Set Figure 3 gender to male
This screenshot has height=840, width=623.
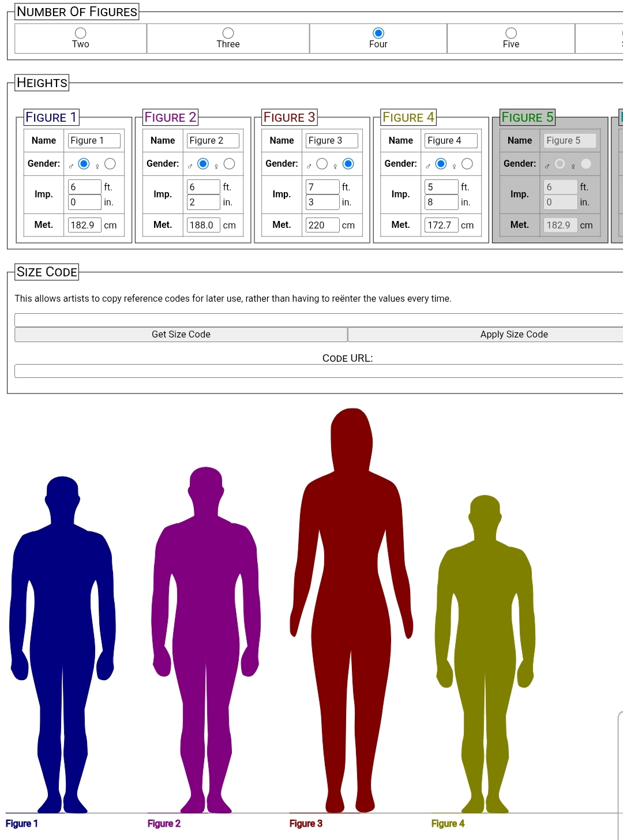(322, 164)
